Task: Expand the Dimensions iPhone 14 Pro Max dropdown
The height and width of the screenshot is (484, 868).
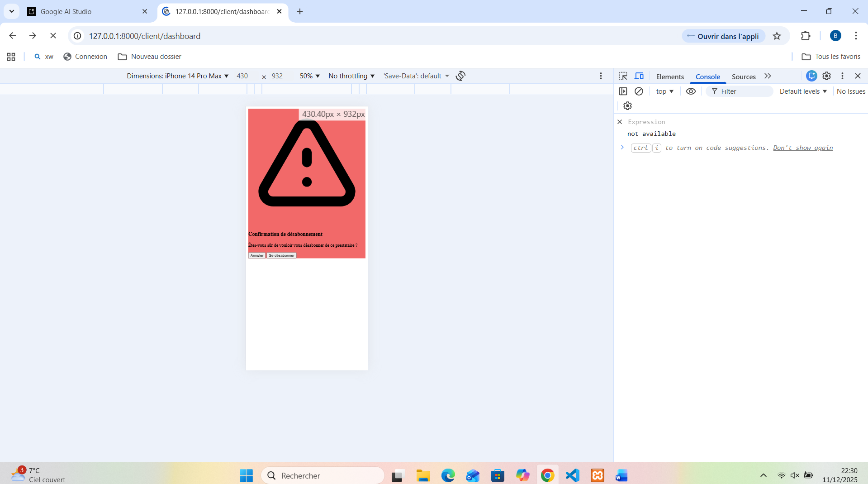Action: [x=177, y=76]
